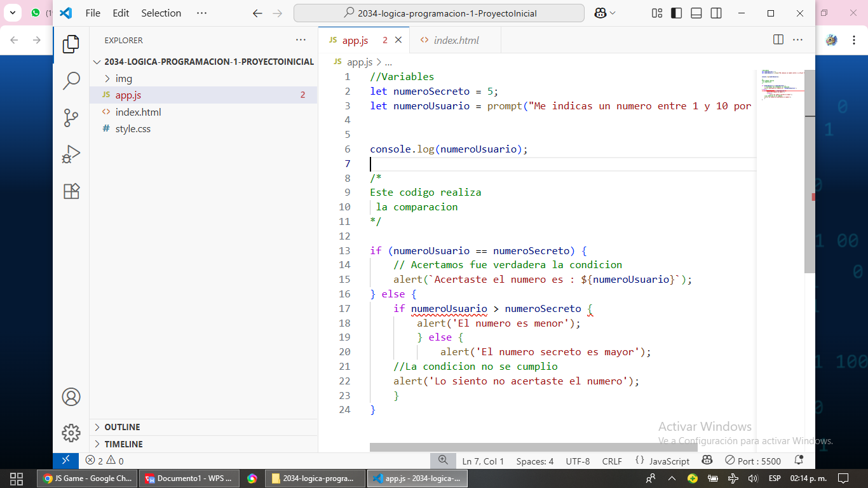
Task: Open the Extensions view
Action: pyautogui.click(x=71, y=191)
